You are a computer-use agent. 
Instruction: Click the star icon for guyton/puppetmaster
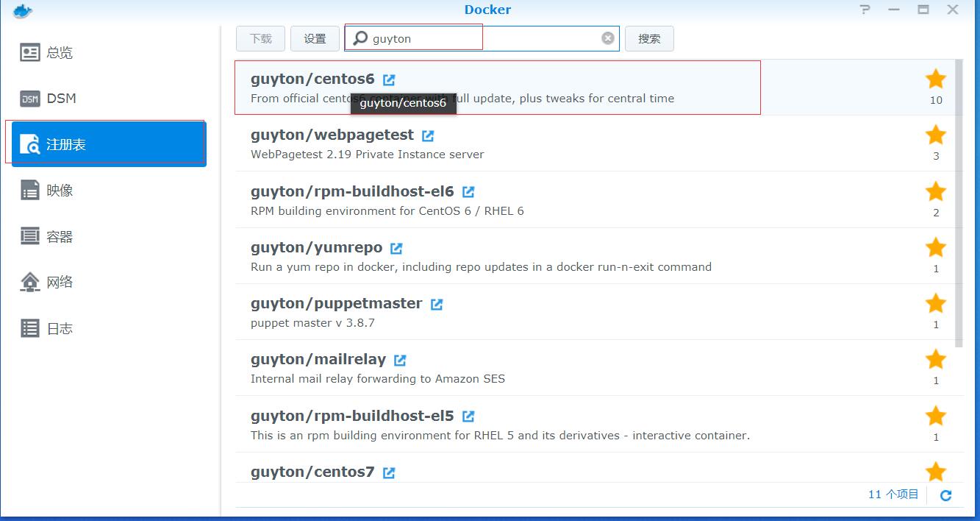point(936,303)
